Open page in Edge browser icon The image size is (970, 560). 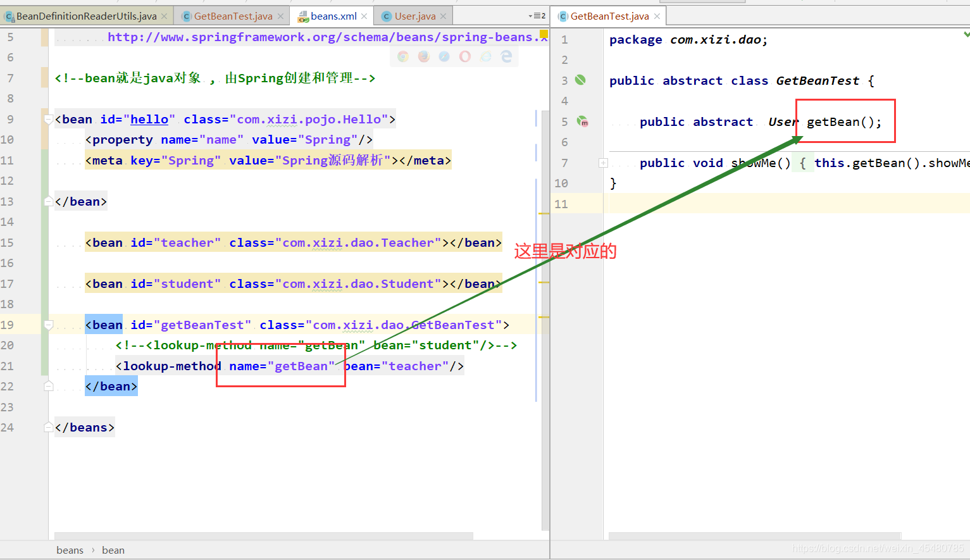point(506,57)
